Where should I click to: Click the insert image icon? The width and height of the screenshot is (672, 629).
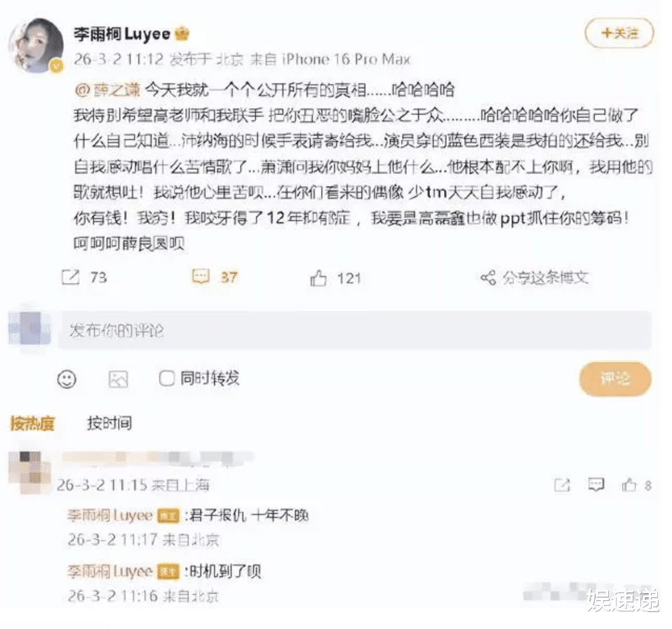[119, 379]
